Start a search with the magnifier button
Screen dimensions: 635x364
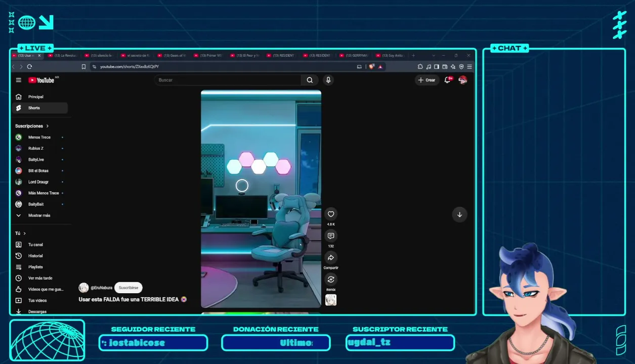(x=310, y=80)
